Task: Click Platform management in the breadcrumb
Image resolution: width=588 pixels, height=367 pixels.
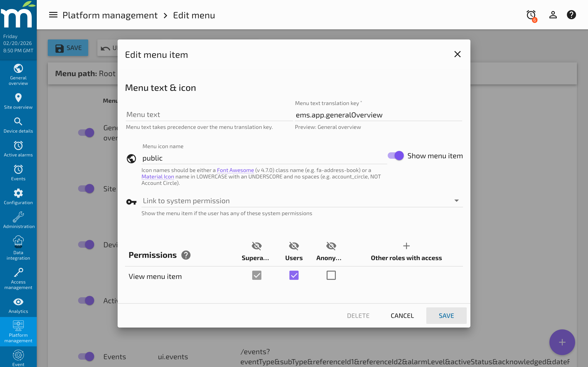Action: click(x=110, y=15)
